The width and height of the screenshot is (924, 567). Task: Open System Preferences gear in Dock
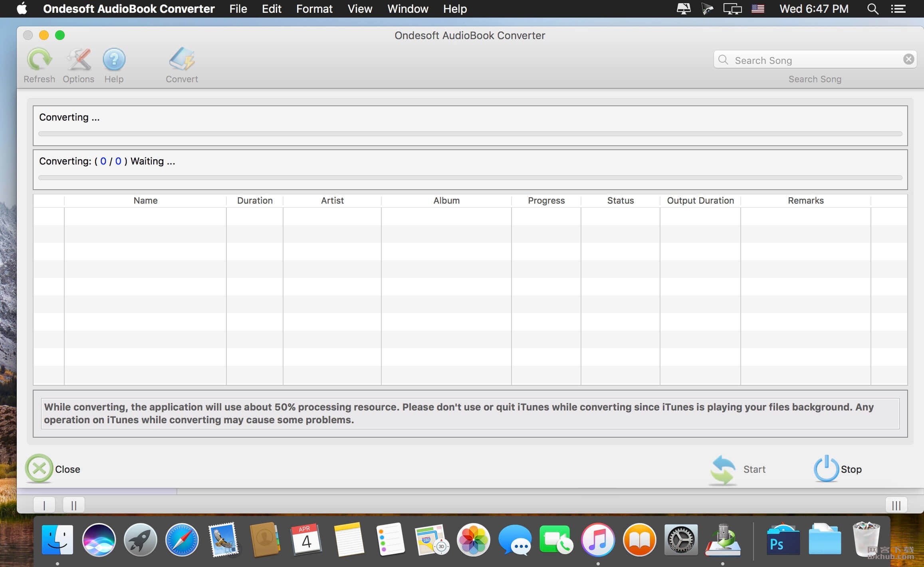point(681,540)
